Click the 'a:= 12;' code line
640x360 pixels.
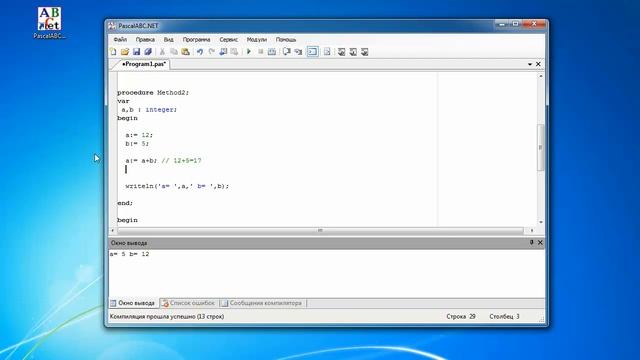139,135
